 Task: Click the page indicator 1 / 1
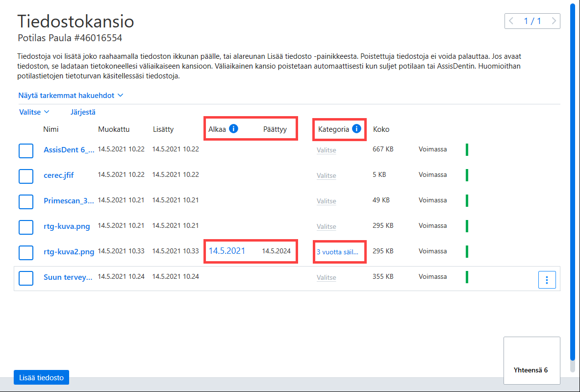tap(532, 21)
